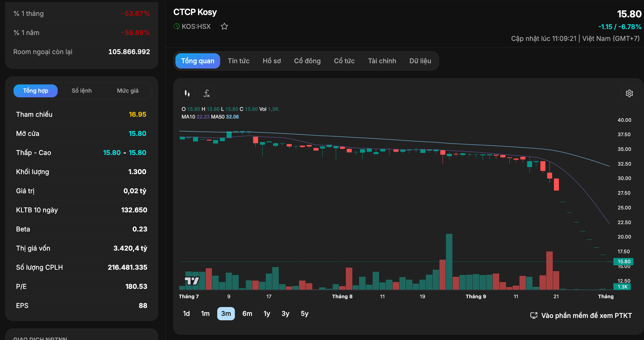Viewport: 644px width, 340px height.
Task: Click Vào phần mềm để xem PTKT link
Action: pos(587,316)
